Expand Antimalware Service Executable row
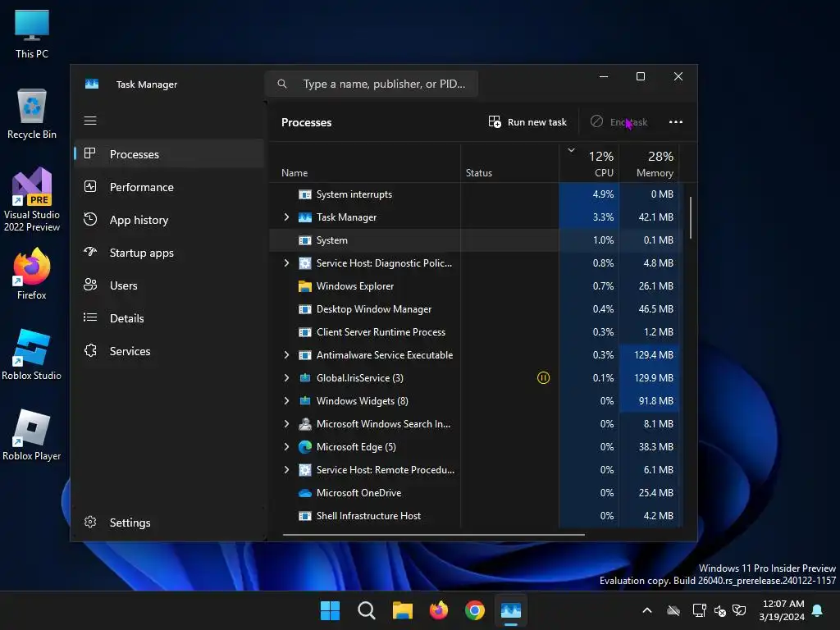 [286, 354]
